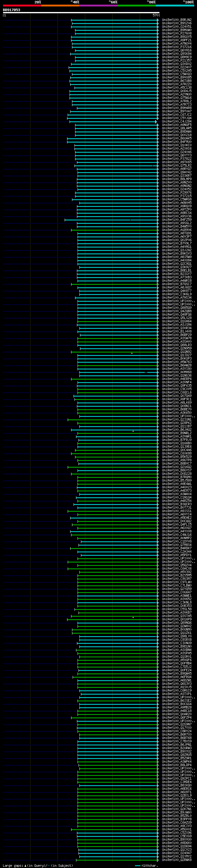The height and width of the screenshot is (868, 197).
Task: Select hit label UniRef100_Q75W16
Action: coord(177,98)
